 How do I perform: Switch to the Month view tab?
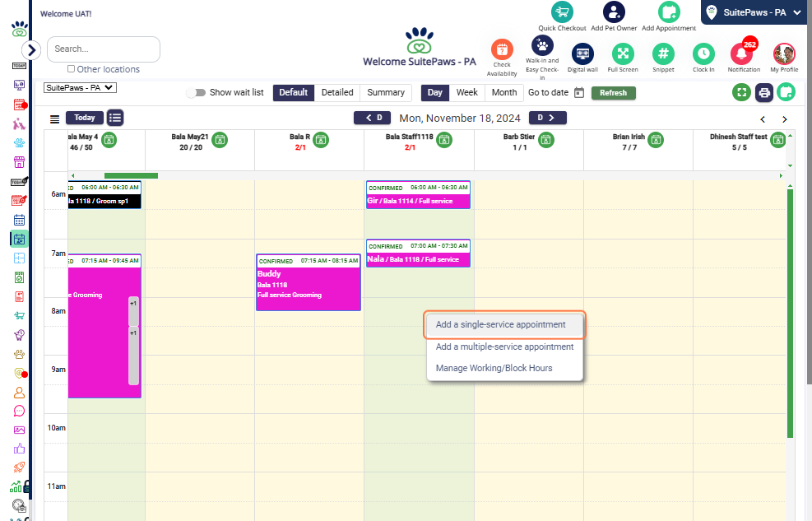pos(504,93)
